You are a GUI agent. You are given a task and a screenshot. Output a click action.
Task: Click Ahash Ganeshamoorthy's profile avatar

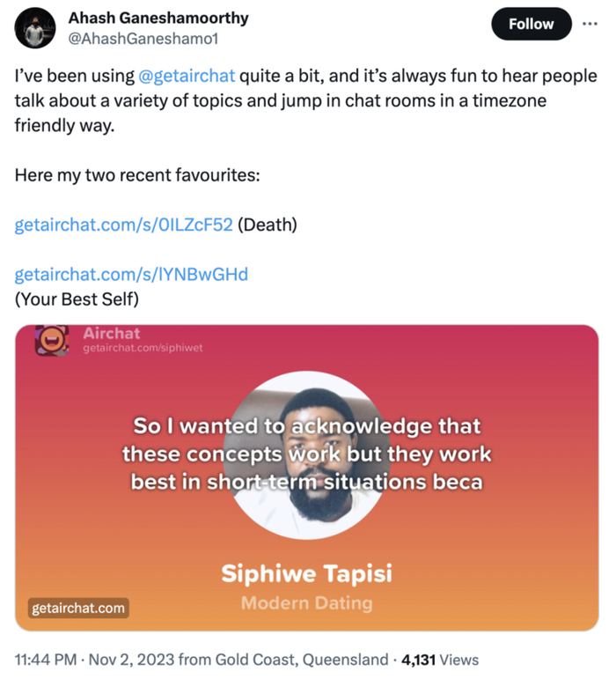coord(34,31)
